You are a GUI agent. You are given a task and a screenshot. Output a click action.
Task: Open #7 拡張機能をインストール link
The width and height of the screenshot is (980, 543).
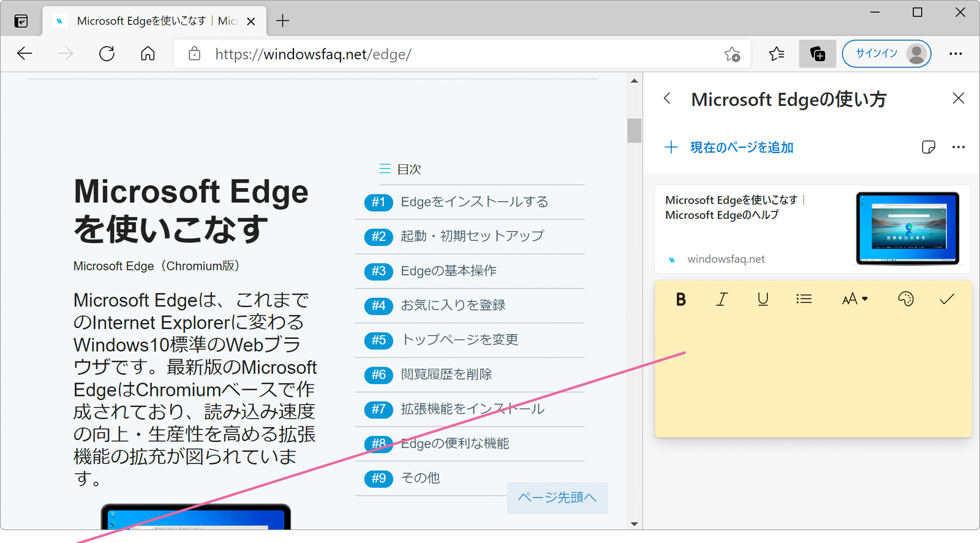tap(470, 409)
